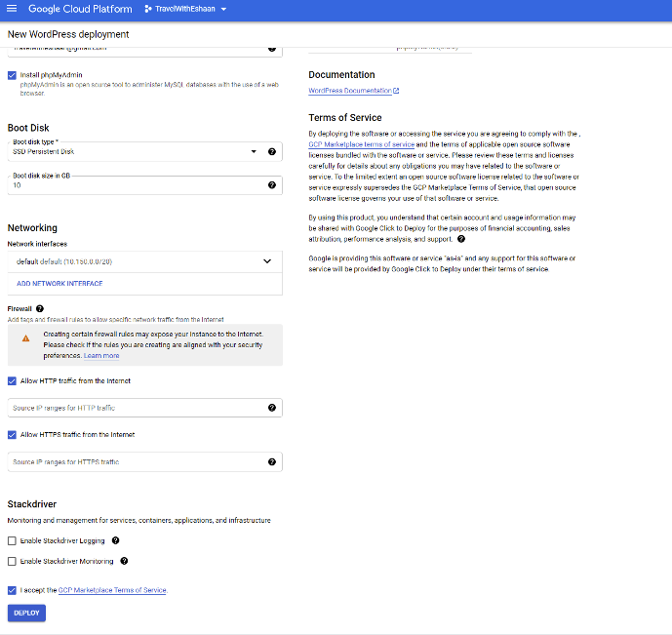Click help icon after performance analysis and support text
This screenshot has width=672, height=635.
click(x=461, y=239)
